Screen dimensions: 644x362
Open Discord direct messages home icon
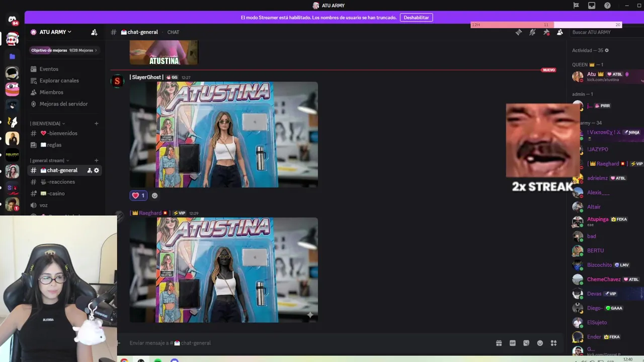pyautogui.click(x=12, y=20)
